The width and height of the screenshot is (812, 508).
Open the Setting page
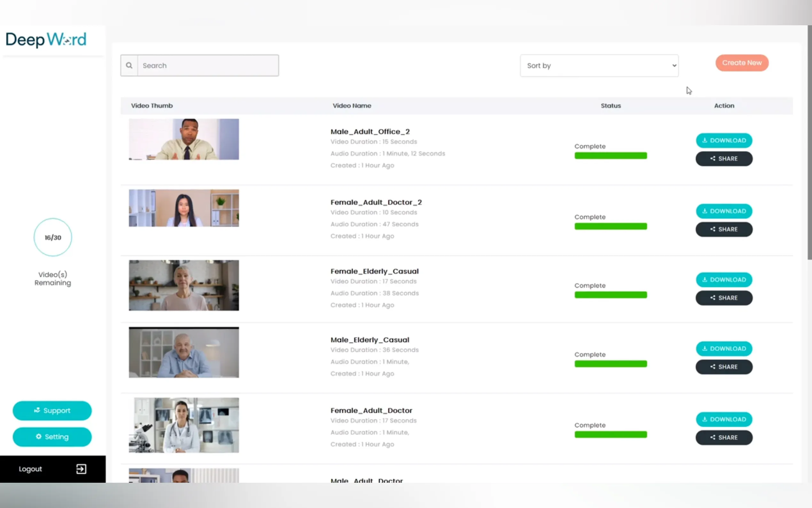(52, 436)
